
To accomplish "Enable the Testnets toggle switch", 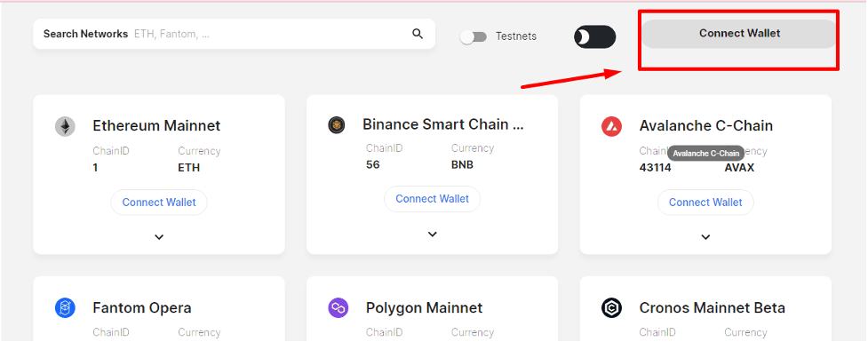I will coord(474,37).
